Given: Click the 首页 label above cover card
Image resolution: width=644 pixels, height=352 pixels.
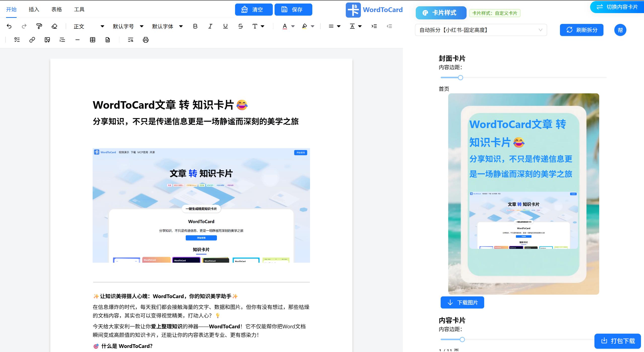Looking at the screenshot, I should 444,89.
